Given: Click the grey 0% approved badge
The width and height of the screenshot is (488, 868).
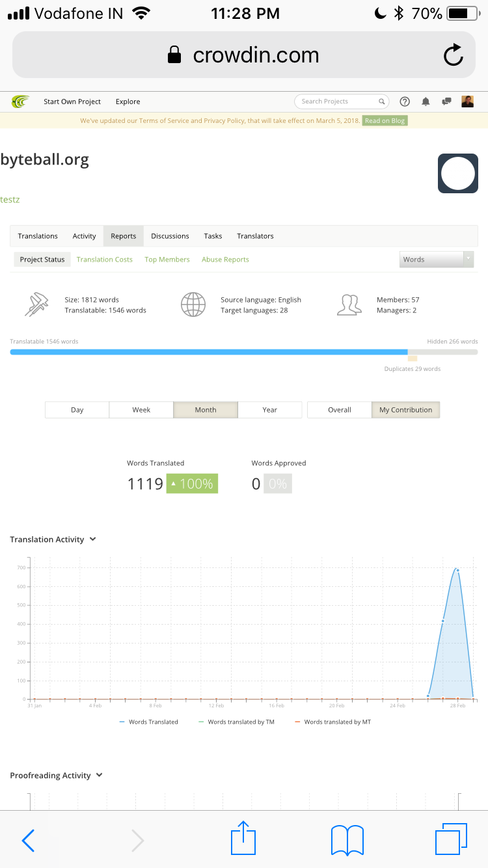Looking at the screenshot, I should tap(278, 483).
